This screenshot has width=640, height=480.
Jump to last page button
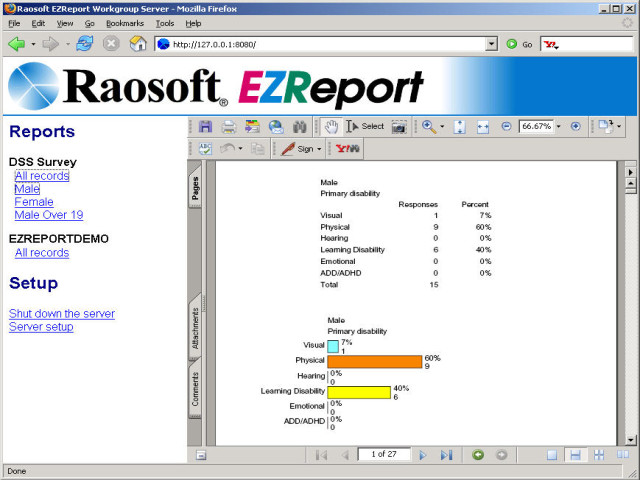click(447, 455)
